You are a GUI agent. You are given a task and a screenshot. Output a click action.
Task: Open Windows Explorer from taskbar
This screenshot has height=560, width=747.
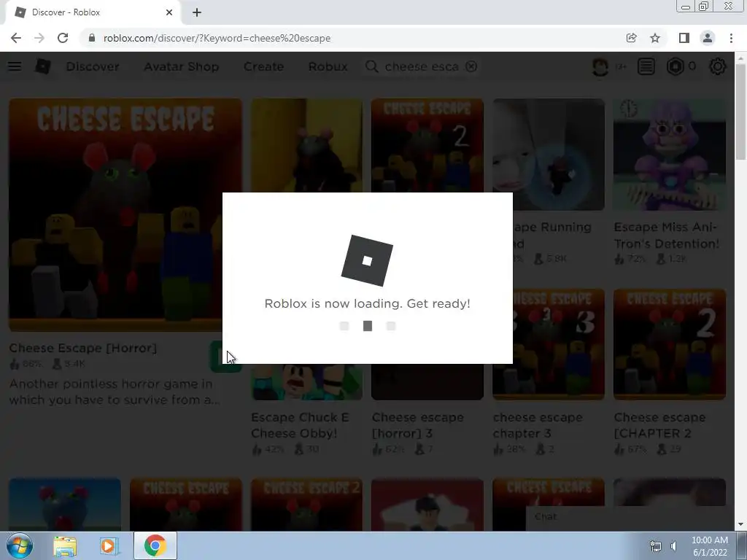click(65, 546)
